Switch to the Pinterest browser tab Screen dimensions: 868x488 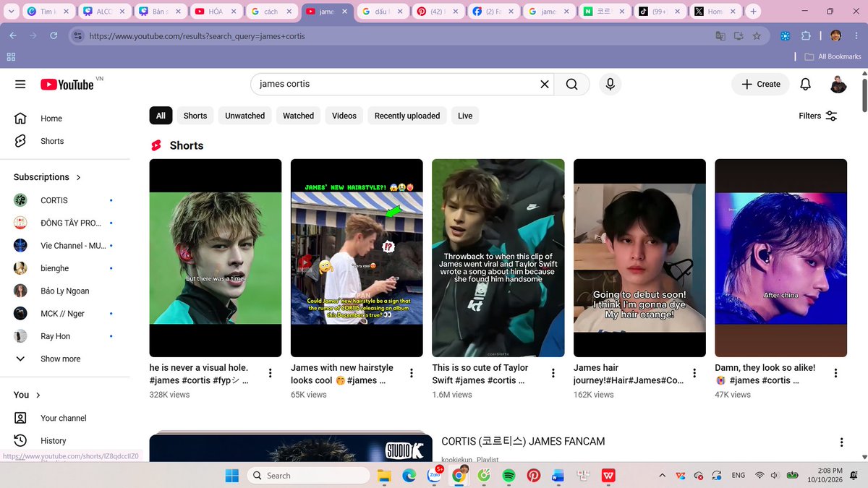coord(437,12)
